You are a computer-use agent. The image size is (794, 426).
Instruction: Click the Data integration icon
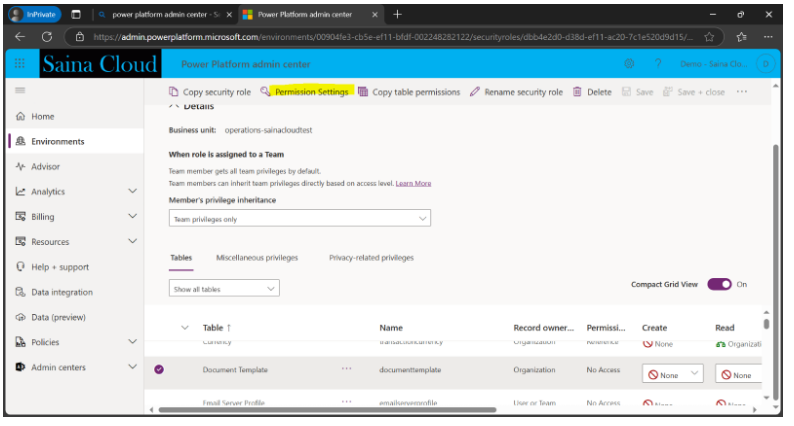click(x=20, y=292)
